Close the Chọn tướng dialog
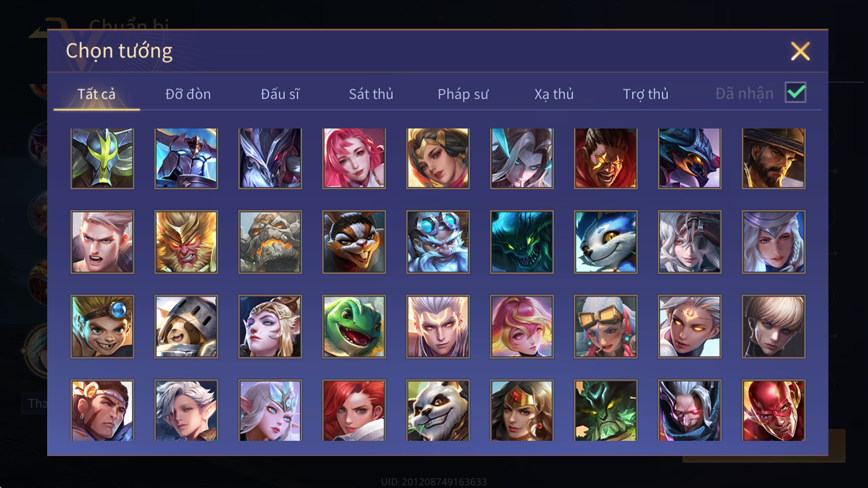 (x=800, y=51)
